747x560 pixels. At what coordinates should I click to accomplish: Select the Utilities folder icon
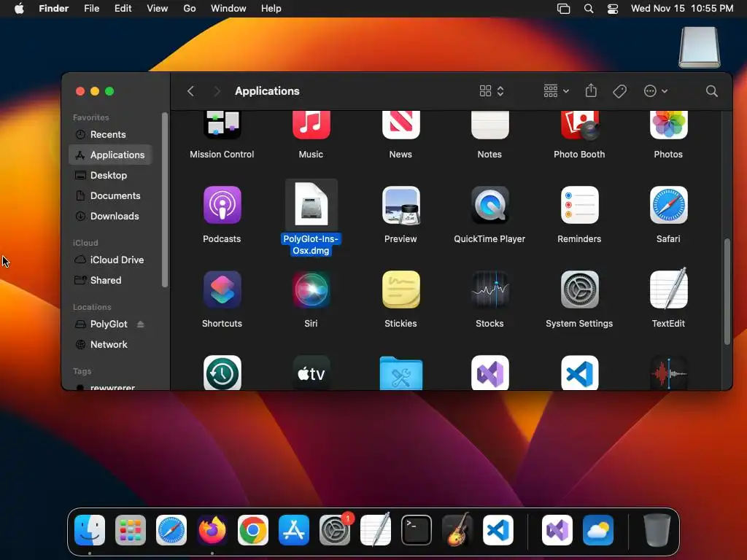coord(400,373)
